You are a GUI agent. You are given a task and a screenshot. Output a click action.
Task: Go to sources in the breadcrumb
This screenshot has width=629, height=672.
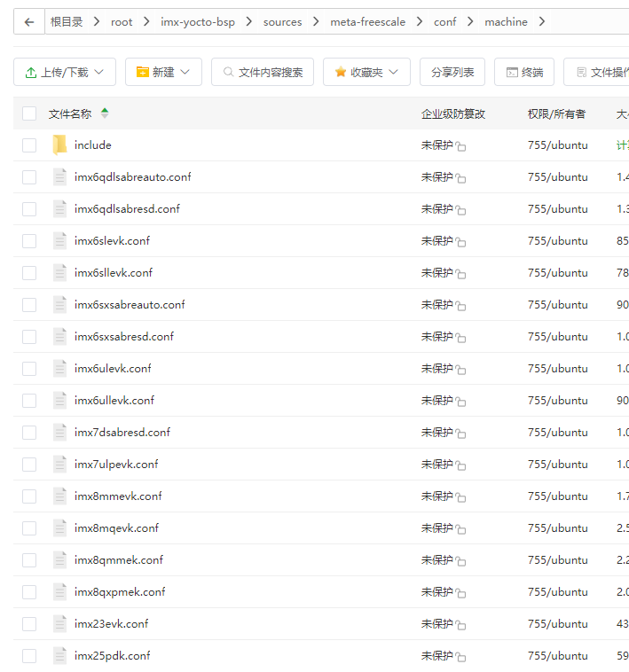[282, 22]
